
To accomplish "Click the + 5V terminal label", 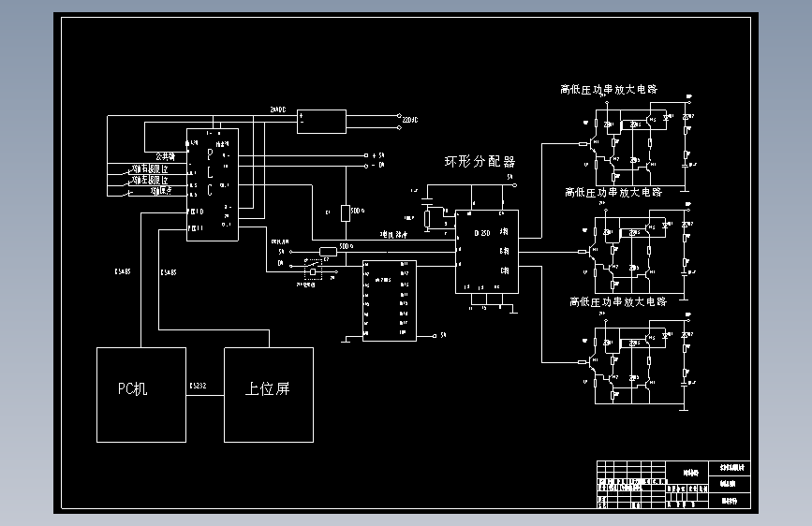I will pos(378,155).
